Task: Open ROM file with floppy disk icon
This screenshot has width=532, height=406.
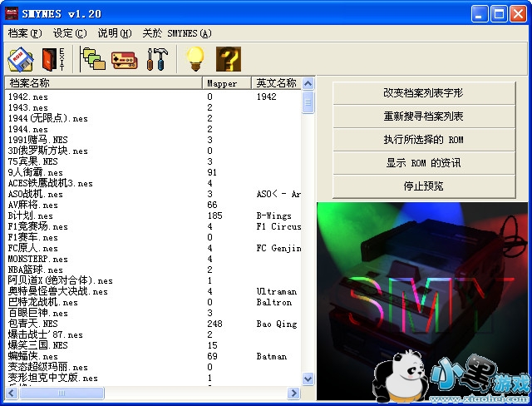Action: pyautogui.click(x=21, y=59)
